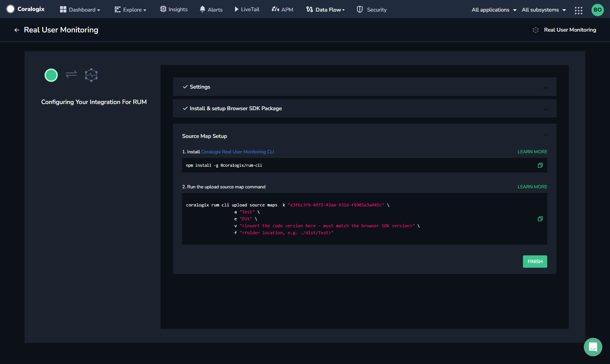610x364 pixels.
Task: Open LiveTail
Action: [247, 9]
